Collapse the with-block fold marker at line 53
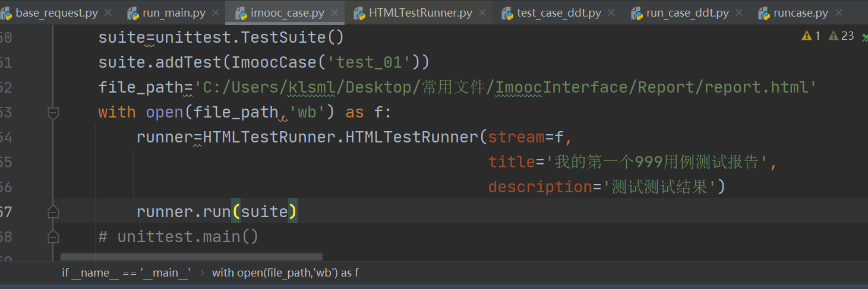The width and height of the screenshot is (868, 289). [53, 112]
